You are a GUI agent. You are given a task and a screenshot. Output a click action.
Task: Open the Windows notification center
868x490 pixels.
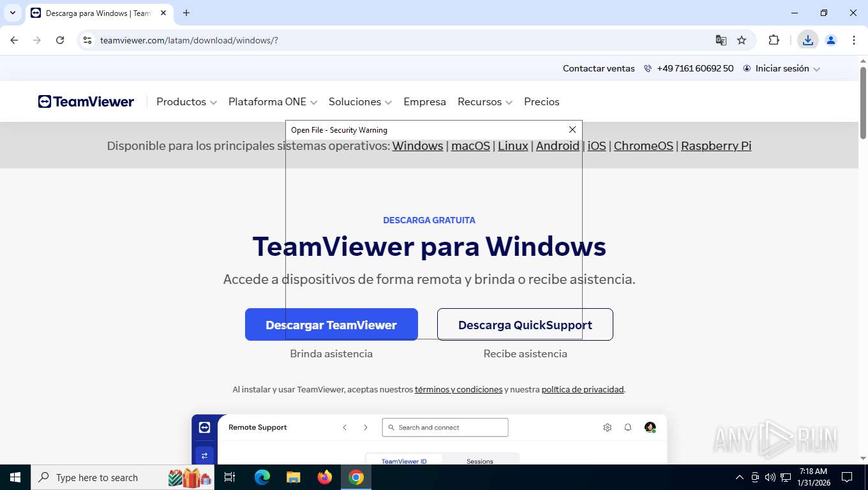847,477
